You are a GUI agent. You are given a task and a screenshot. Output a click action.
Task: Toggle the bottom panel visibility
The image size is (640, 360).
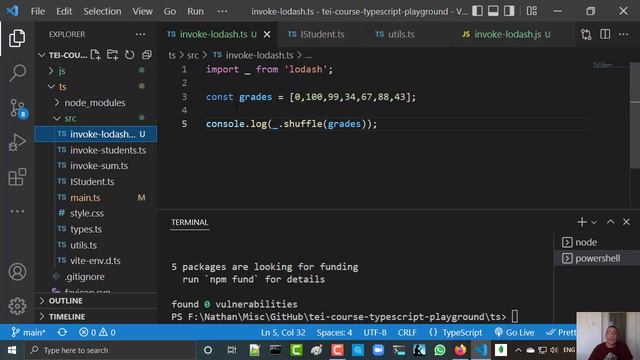[x=493, y=11]
